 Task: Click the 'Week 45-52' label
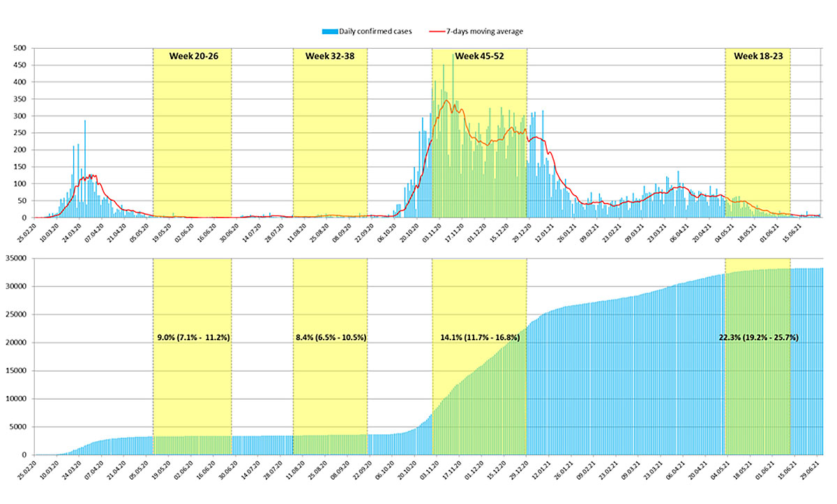(479, 56)
